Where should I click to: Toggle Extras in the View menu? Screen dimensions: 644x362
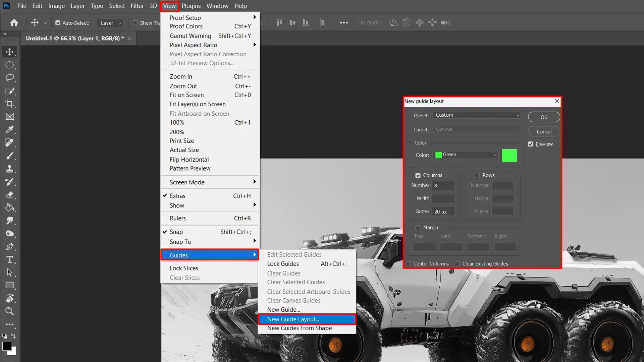pos(210,196)
